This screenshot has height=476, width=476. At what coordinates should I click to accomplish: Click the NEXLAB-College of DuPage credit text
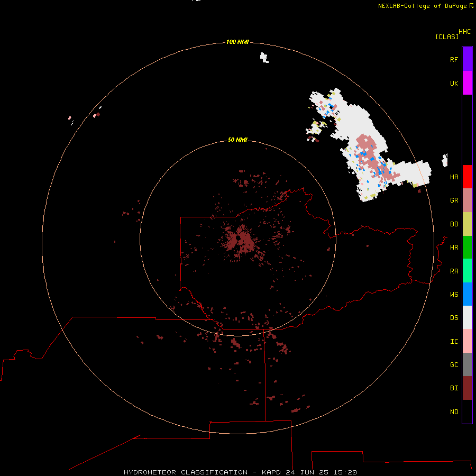(x=422, y=6)
